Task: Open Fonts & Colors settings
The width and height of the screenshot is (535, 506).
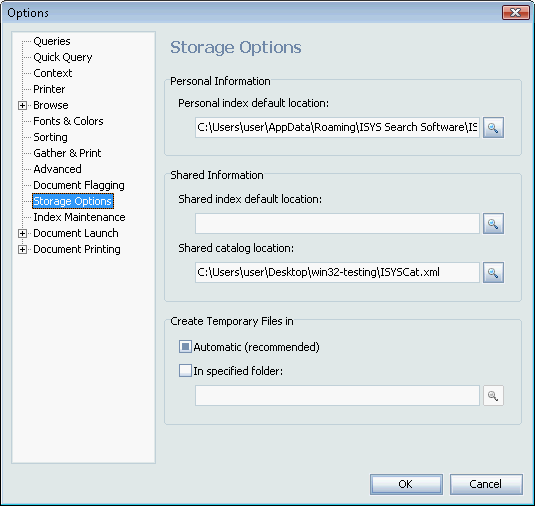Action: tap(68, 121)
